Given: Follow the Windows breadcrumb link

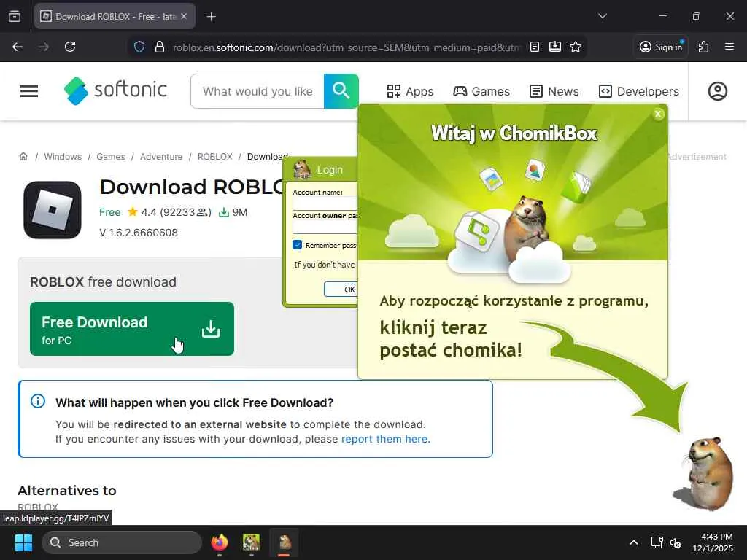Looking at the screenshot, I should click(63, 157).
